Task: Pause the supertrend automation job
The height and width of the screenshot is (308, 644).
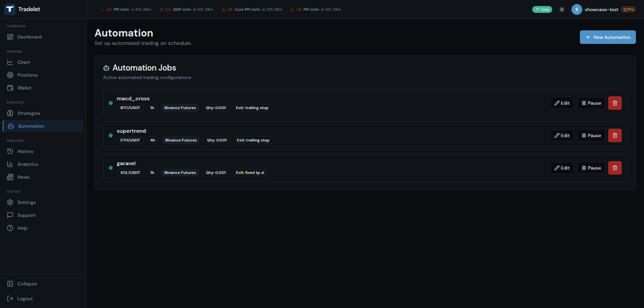Action: (591, 135)
